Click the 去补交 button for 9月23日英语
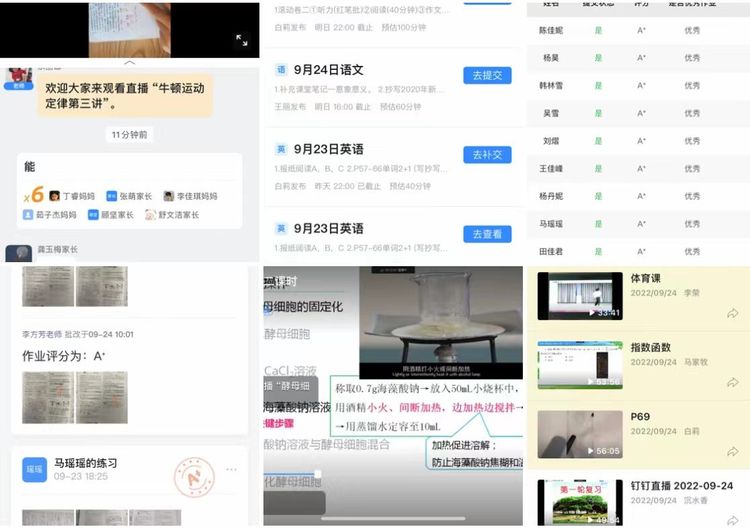 click(x=487, y=154)
